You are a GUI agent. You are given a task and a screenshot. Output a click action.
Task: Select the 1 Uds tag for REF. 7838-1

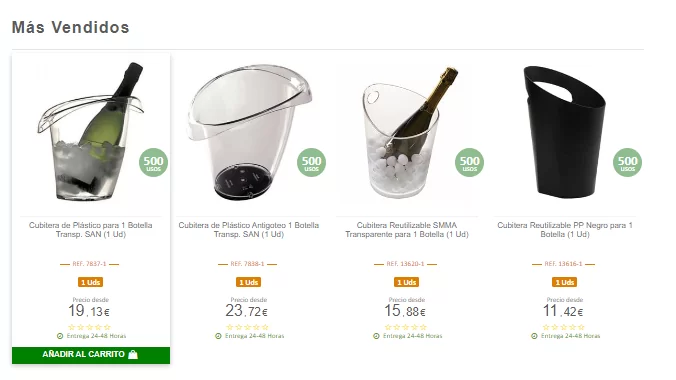coord(248,283)
